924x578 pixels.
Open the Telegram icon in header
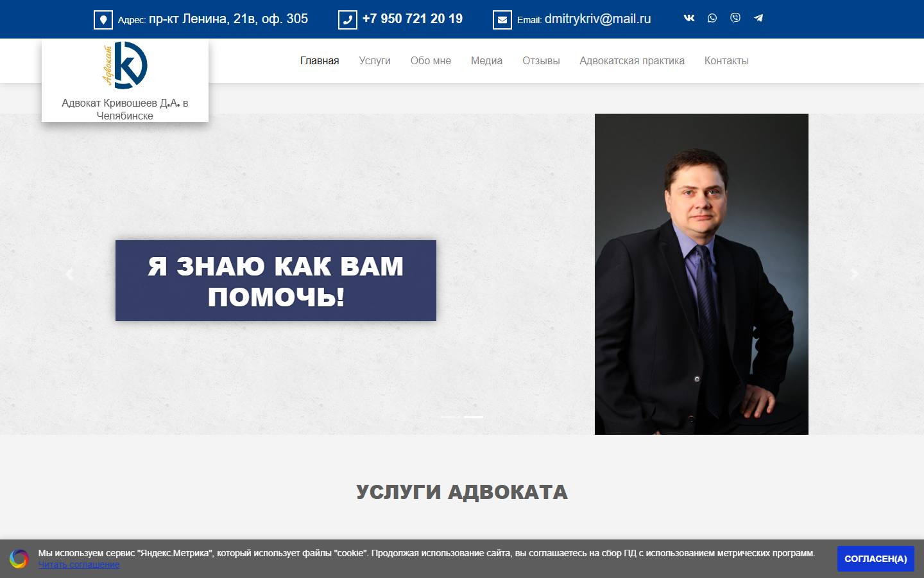coord(758,18)
